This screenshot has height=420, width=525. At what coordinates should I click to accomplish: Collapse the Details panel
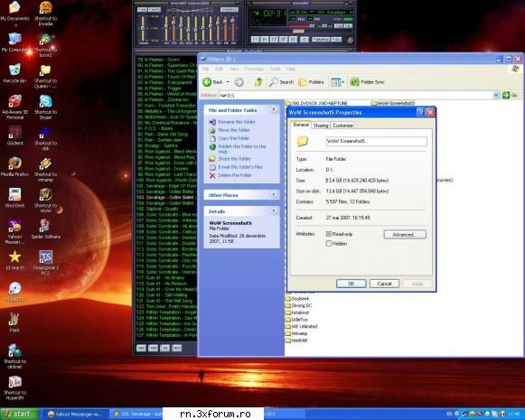pyautogui.click(x=274, y=210)
